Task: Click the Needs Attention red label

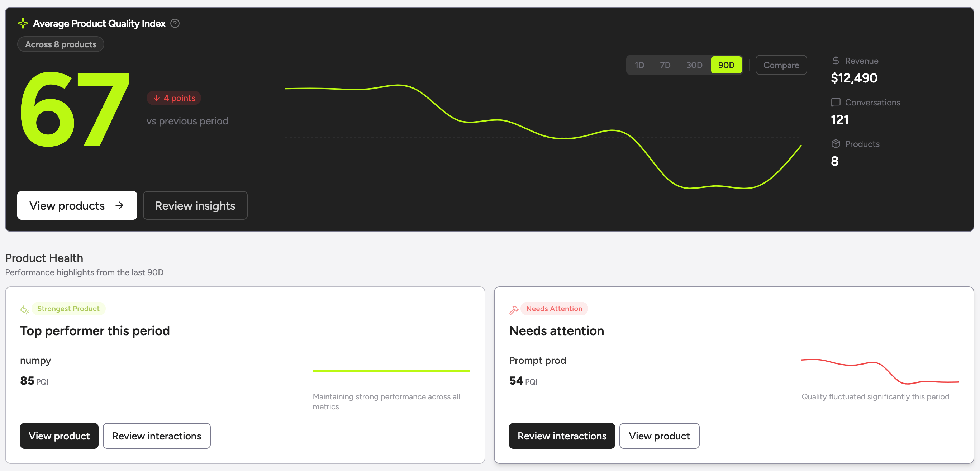Action: (x=554, y=309)
